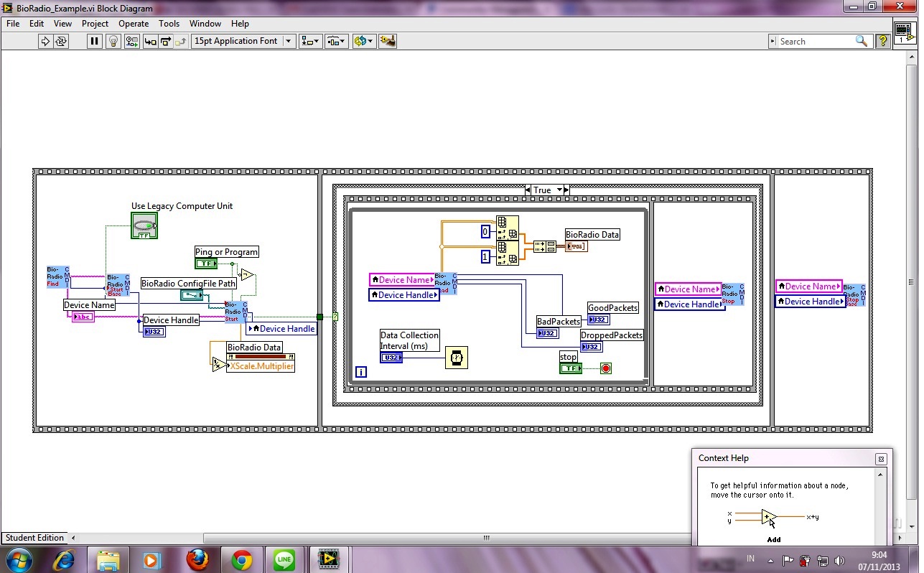
Task: Click case selector previous arrow
Action: coord(528,190)
